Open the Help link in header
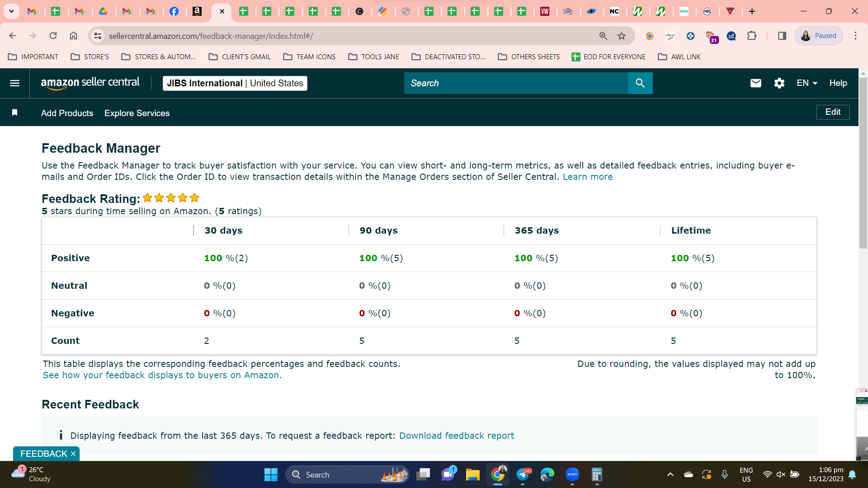The image size is (868, 488). pyautogui.click(x=838, y=83)
